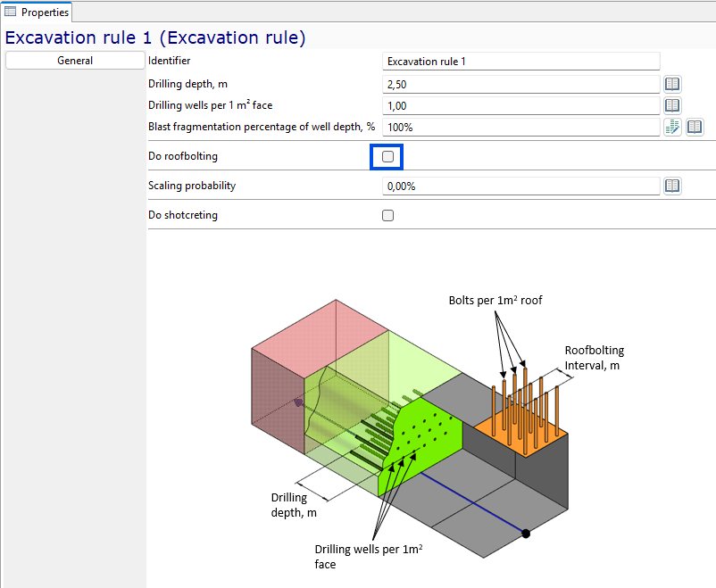Click the Scaling probability value 0,00%

[x=520, y=186]
